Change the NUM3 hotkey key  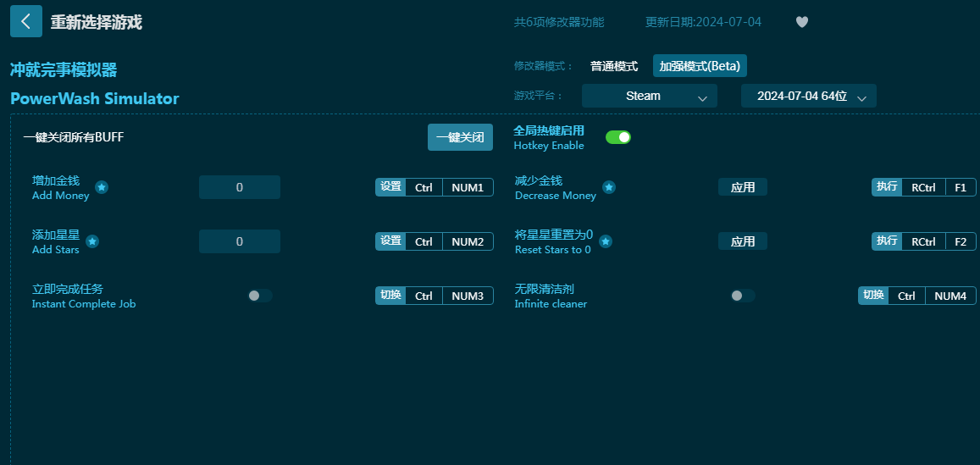pyautogui.click(x=468, y=296)
